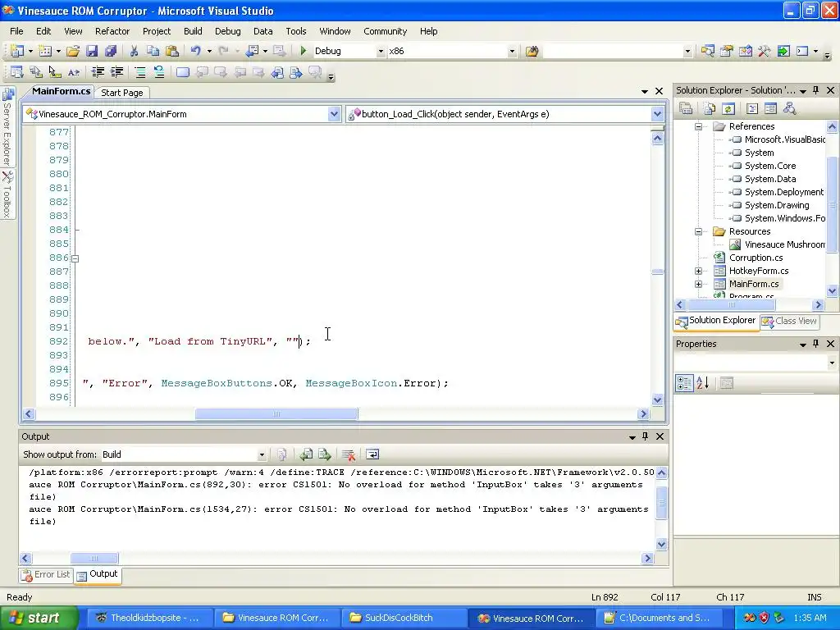The height and width of the screenshot is (630, 840).
Task: Select System.Drawing reference in Solution Explorer
Action: [776, 205]
